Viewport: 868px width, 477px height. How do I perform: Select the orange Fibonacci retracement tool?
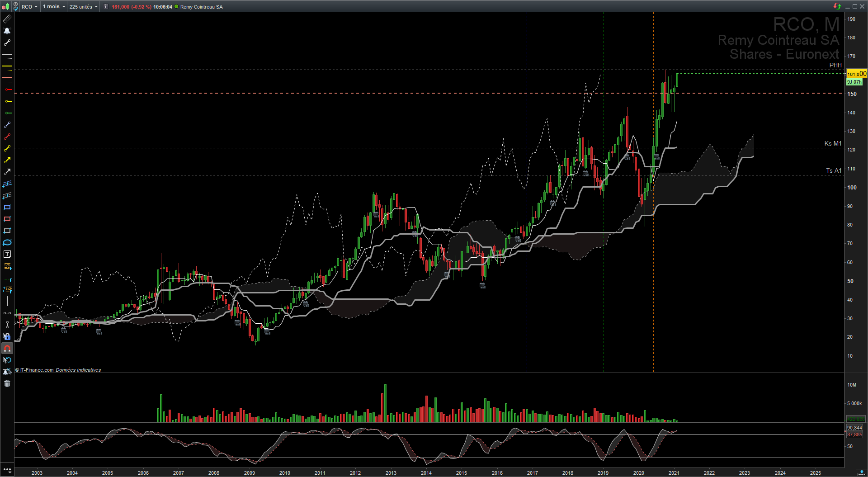(x=7, y=266)
